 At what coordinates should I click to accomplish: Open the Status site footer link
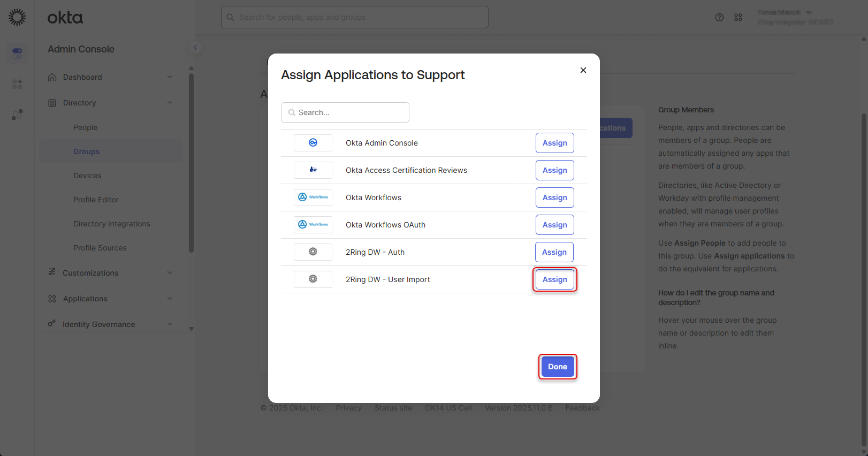point(393,408)
